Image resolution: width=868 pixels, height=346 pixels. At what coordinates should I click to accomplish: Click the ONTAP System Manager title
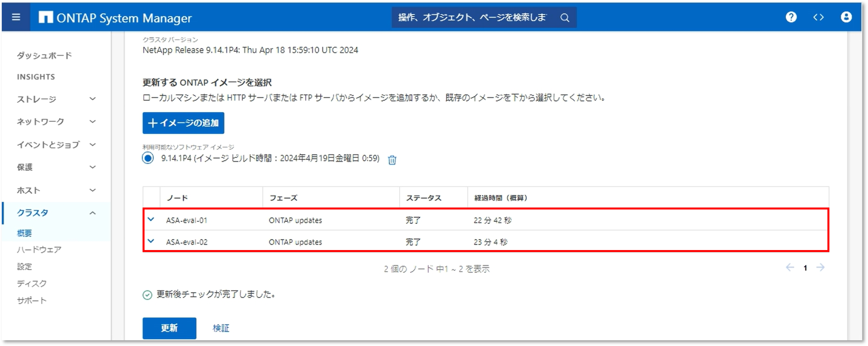124,18
